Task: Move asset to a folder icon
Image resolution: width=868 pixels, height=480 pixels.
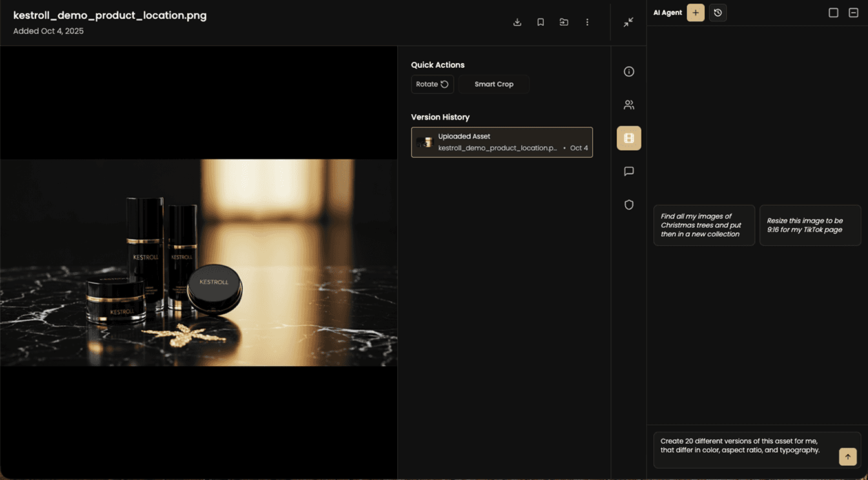Action: point(564,22)
